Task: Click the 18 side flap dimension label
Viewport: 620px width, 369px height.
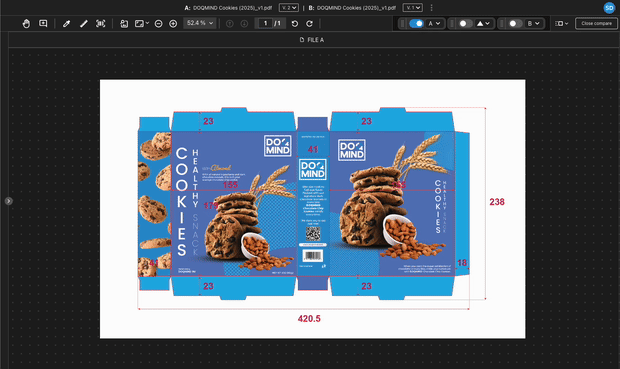Action: 462,263
